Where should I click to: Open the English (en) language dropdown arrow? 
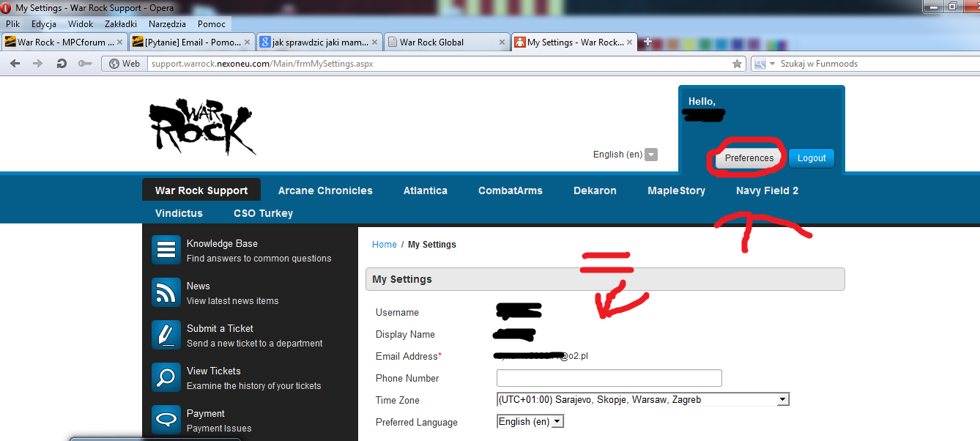pos(651,155)
